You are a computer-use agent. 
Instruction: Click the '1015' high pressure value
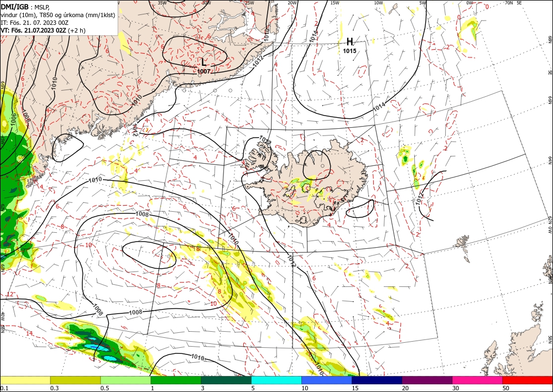[349, 51]
